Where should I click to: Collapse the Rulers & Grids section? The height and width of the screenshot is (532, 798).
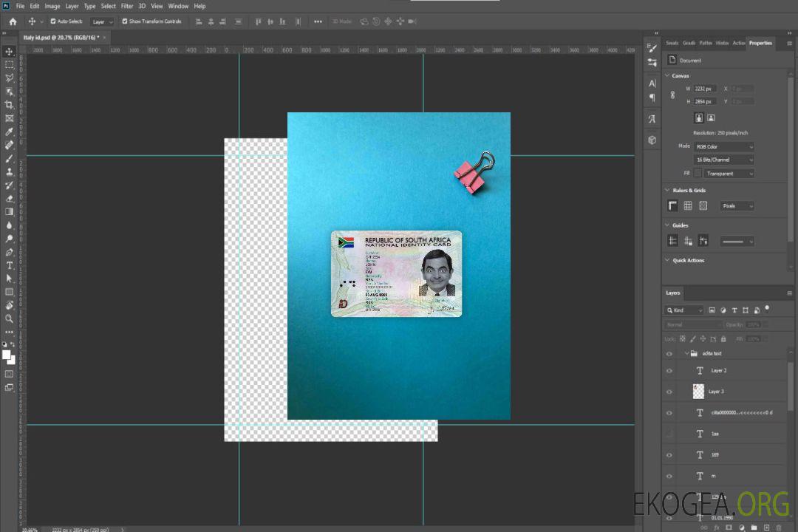668,191
